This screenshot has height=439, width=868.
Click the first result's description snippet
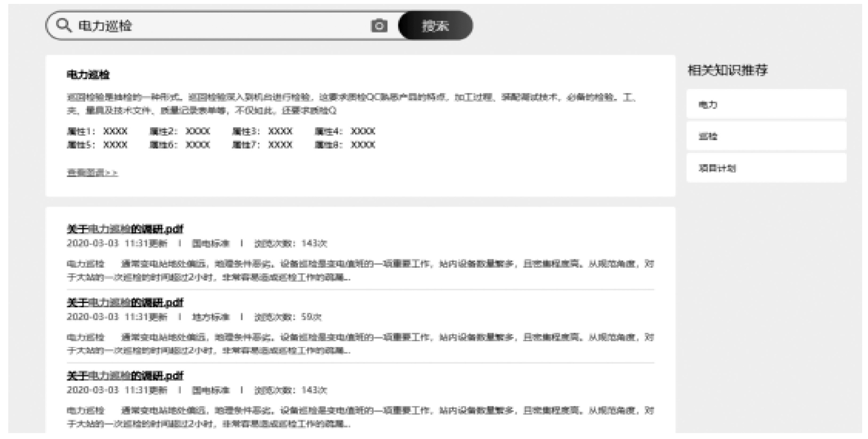pyautogui.click(x=360, y=271)
